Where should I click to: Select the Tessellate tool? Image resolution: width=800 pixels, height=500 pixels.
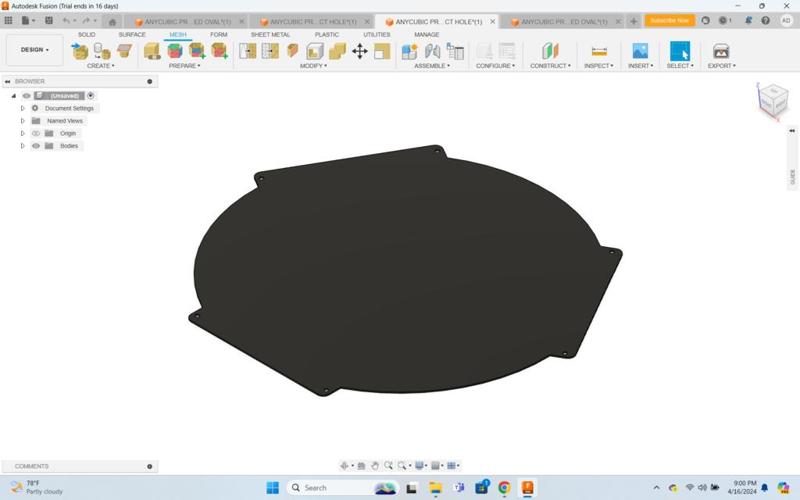pyautogui.click(x=102, y=51)
